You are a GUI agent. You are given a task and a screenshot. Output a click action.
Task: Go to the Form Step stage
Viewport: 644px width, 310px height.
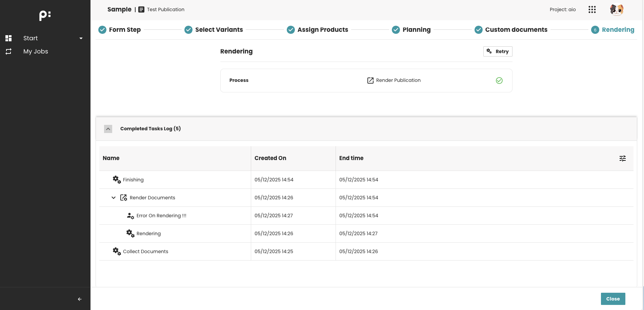(x=124, y=30)
